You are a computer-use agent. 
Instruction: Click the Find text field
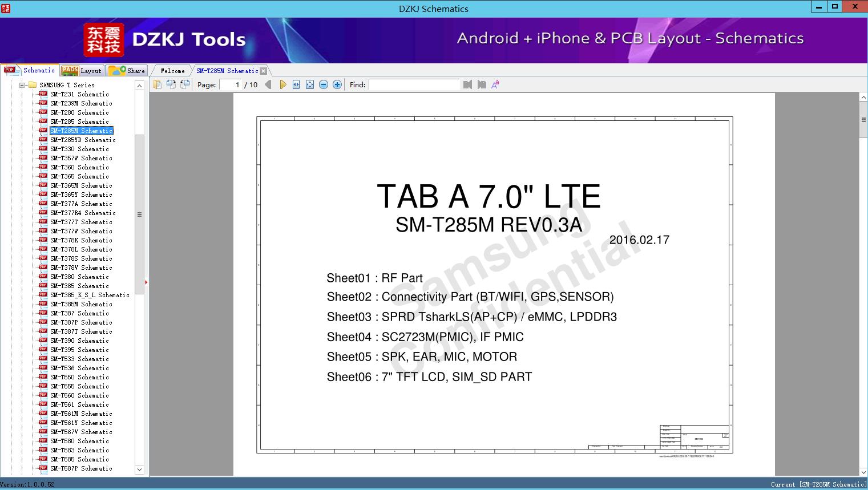414,84
